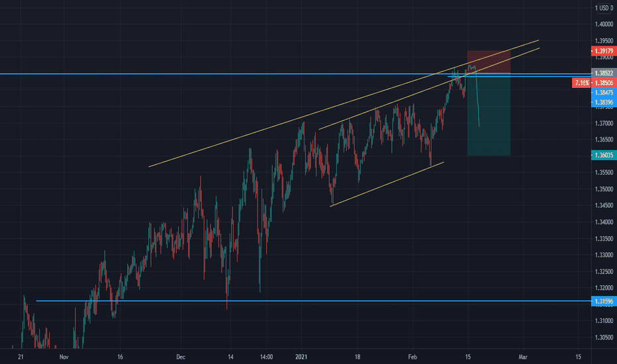The image size is (617, 364).
Task: Click the red 7.16% percentage label
Action: pos(582,83)
